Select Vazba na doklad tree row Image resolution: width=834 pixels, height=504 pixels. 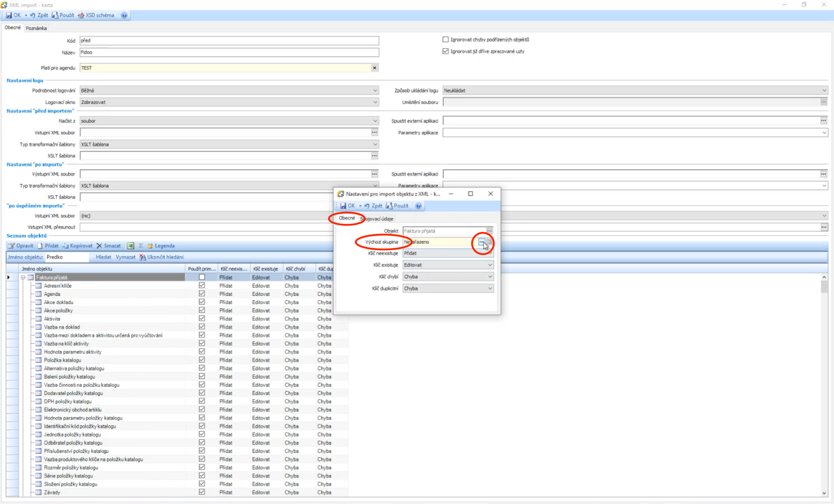pyautogui.click(x=62, y=327)
